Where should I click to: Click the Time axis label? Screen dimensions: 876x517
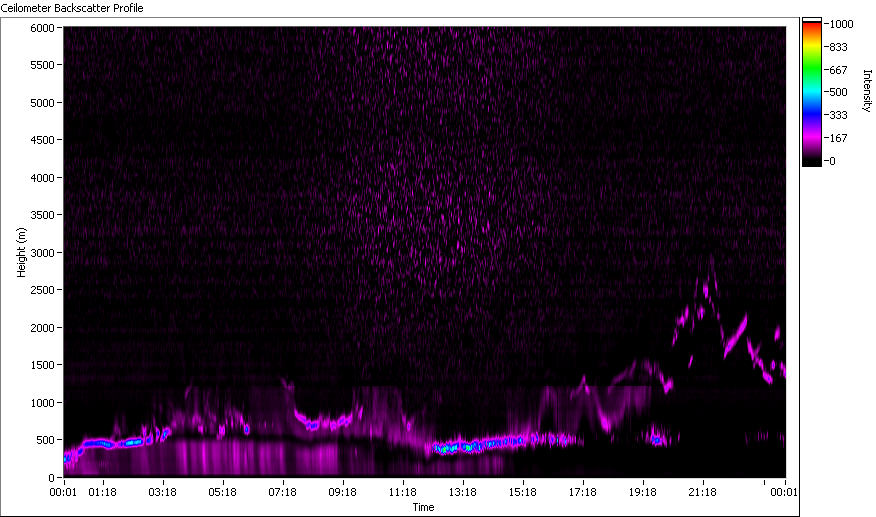coord(423,507)
